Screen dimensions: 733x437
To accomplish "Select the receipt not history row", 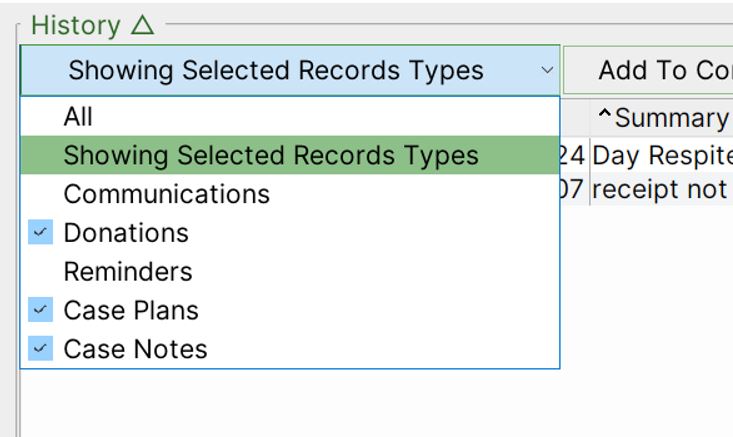I will (662, 189).
